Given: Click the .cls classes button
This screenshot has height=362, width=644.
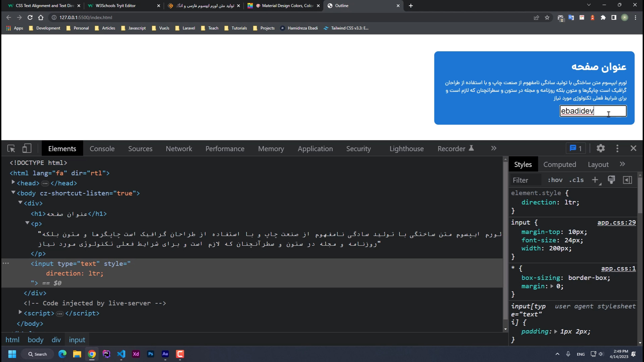Looking at the screenshot, I should tap(576, 180).
